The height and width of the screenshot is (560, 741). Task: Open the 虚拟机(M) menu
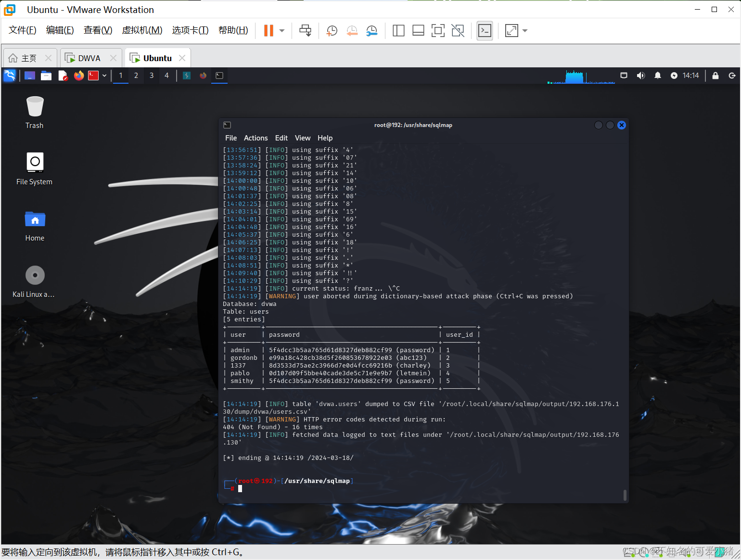[x=142, y=30]
